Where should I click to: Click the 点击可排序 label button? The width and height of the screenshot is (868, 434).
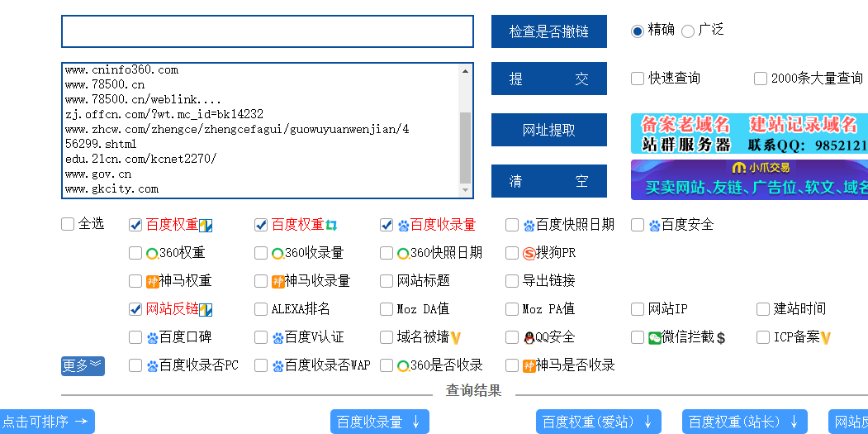(46, 422)
